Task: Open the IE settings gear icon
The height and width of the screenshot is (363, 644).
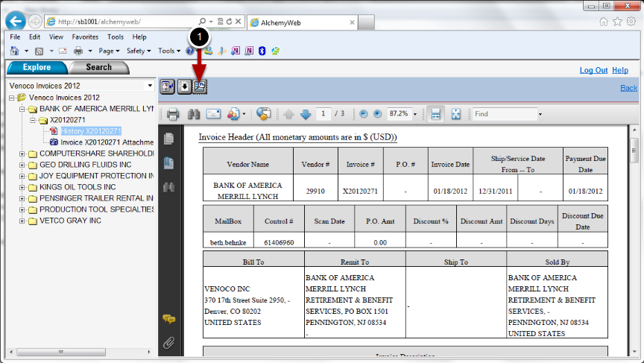Action: click(x=631, y=22)
